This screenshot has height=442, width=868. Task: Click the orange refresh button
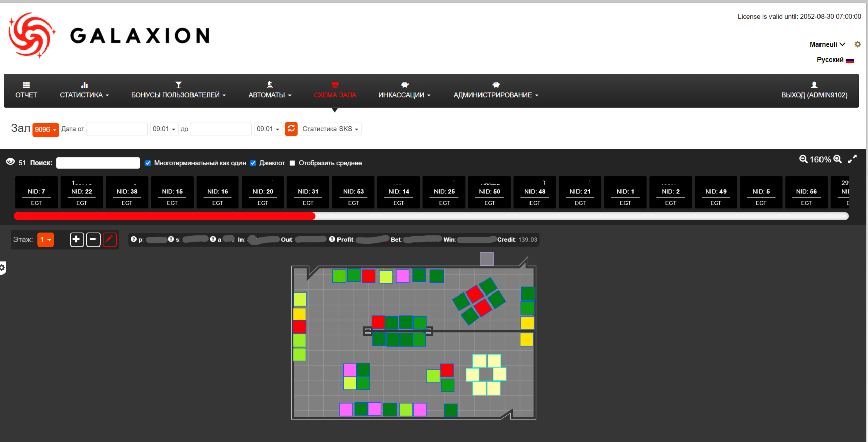coord(291,129)
